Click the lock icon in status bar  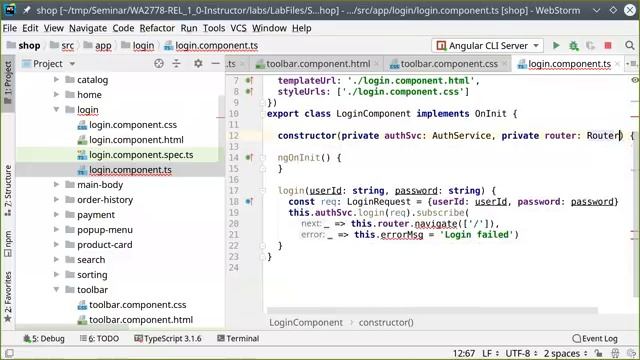point(598,353)
